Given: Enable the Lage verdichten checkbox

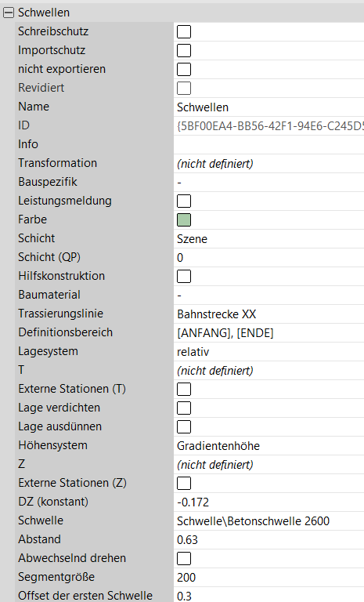Looking at the screenshot, I should coord(184,408).
